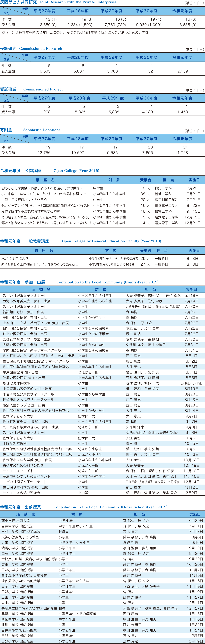This screenshot has width=205, height=644.
Task: Select the '4,980' amount cell
Action: 148,112
